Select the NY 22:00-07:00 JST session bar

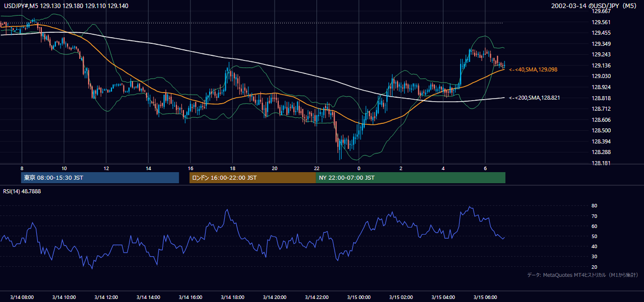tap(411, 178)
